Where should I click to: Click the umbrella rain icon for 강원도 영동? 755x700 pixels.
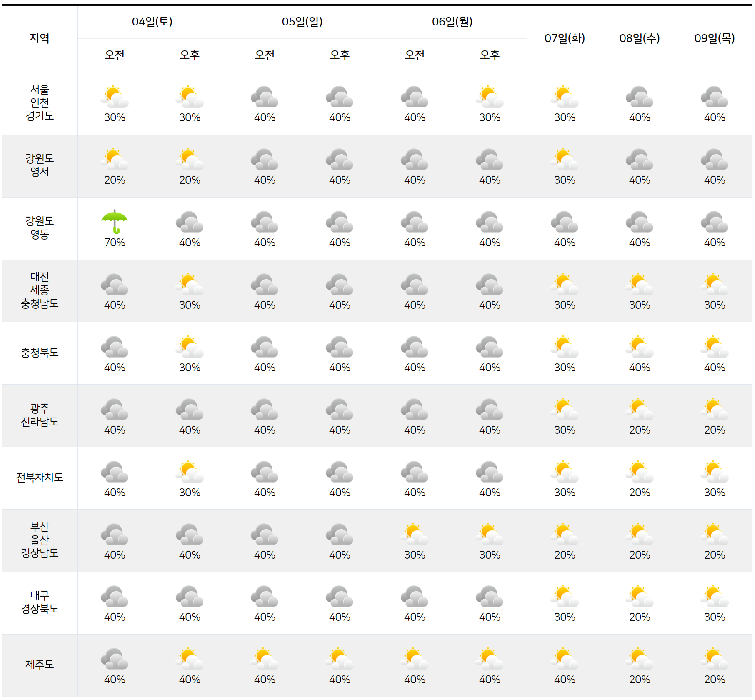point(115,222)
